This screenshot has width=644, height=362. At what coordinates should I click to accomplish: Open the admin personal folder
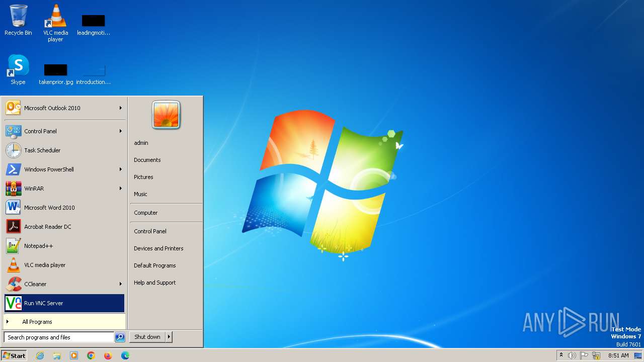pyautogui.click(x=141, y=143)
